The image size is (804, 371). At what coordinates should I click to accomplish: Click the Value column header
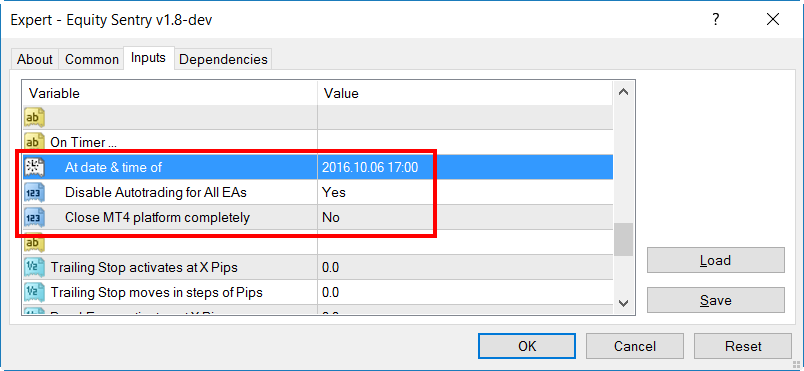point(465,93)
